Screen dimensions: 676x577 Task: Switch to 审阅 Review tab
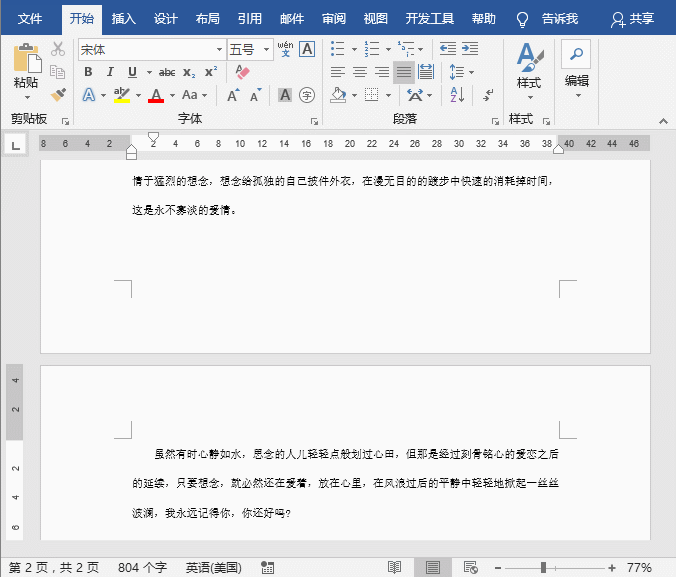click(334, 19)
